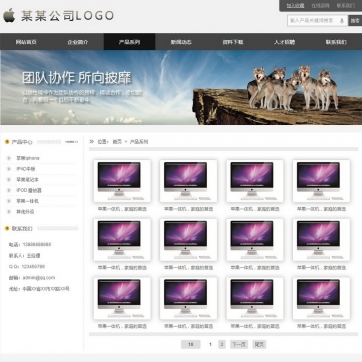Open third iMac thumbnail in top row
Image resolution: width=362 pixels, height=362 pixels.
(x=255, y=181)
